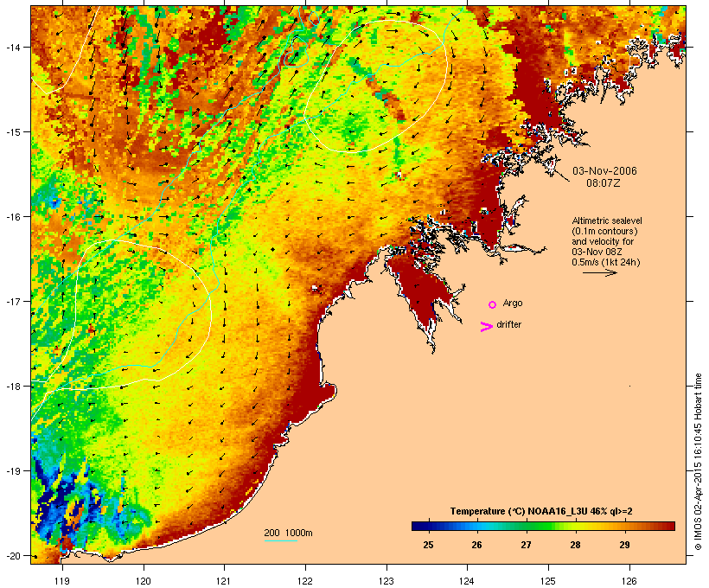
Task: Click the -20 latitude axis label
Action: [13, 556]
